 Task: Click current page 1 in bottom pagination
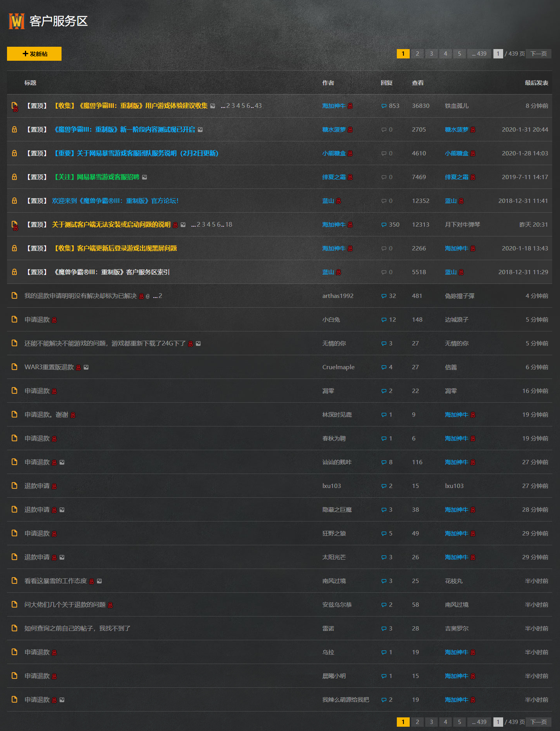coord(403,722)
